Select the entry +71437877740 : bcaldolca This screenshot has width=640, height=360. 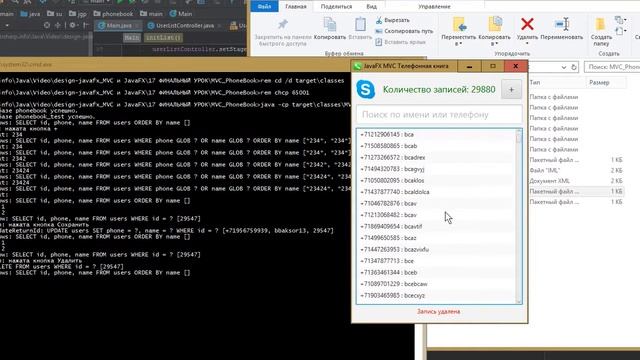coord(436,192)
